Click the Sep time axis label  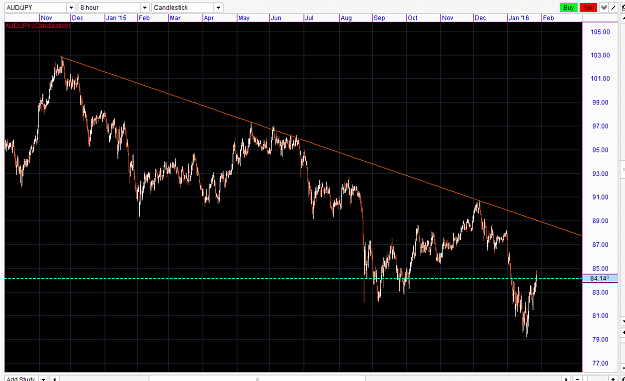pyautogui.click(x=379, y=18)
